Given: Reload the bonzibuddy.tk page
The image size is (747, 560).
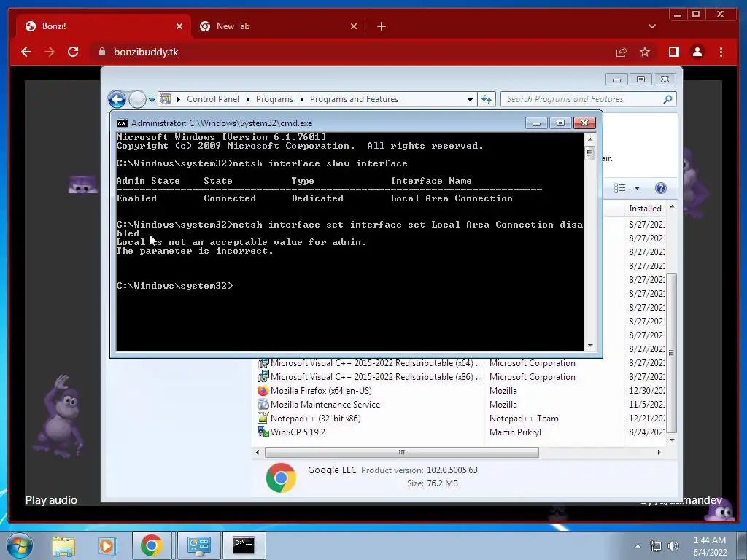Looking at the screenshot, I should pyautogui.click(x=73, y=52).
